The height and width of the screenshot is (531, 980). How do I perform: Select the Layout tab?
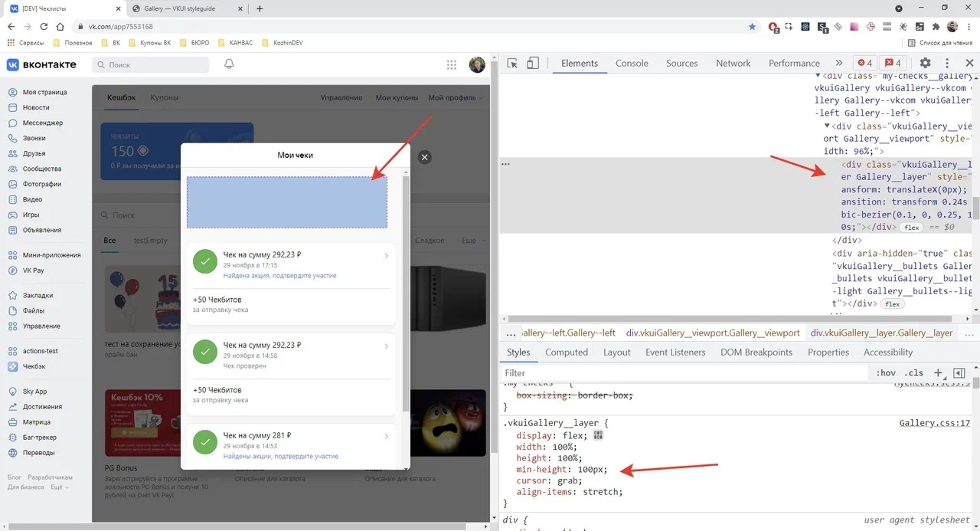tap(616, 352)
